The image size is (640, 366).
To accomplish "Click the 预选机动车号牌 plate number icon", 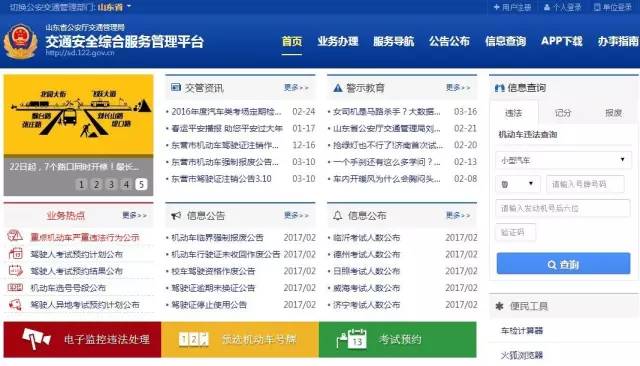I will coord(194,339).
